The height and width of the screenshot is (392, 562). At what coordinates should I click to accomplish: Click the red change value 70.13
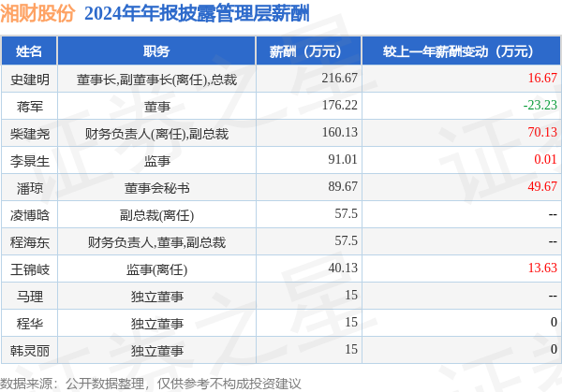tap(542, 132)
